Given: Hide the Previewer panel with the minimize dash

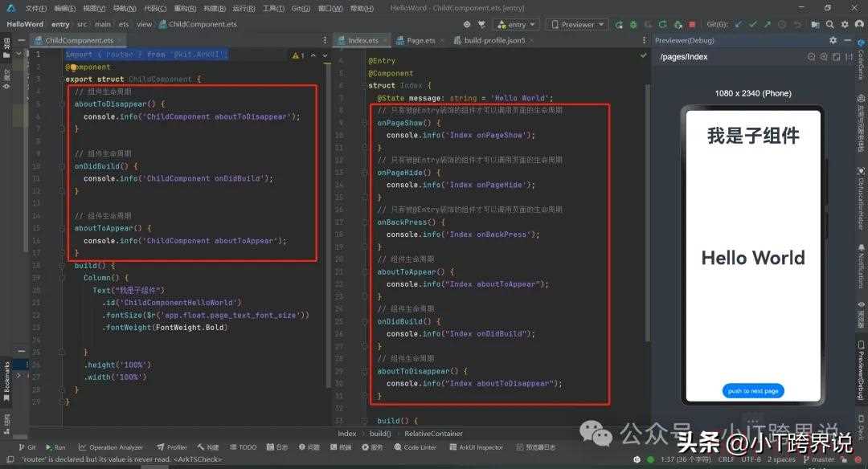Looking at the screenshot, I should pyautogui.click(x=848, y=40).
